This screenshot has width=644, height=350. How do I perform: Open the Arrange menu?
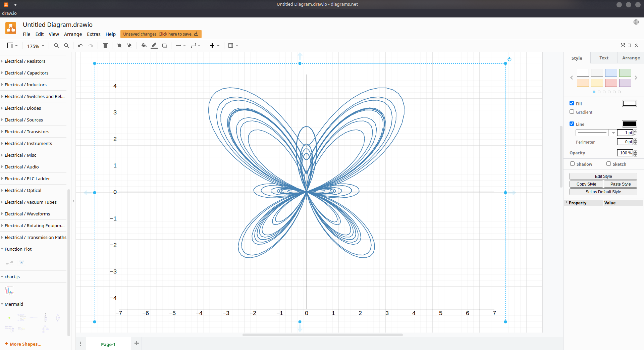coord(73,34)
